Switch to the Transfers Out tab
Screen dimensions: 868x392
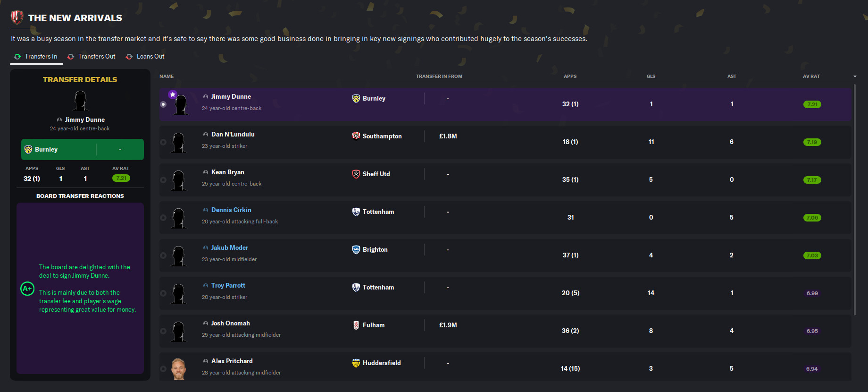pyautogui.click(x=92, y=57)
